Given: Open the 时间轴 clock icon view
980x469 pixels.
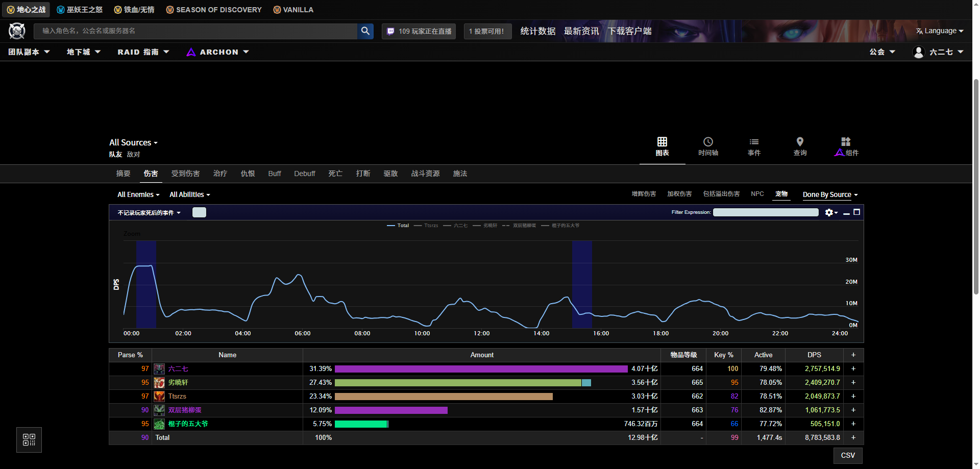Looking at the screenshot, I should (708, 146).
